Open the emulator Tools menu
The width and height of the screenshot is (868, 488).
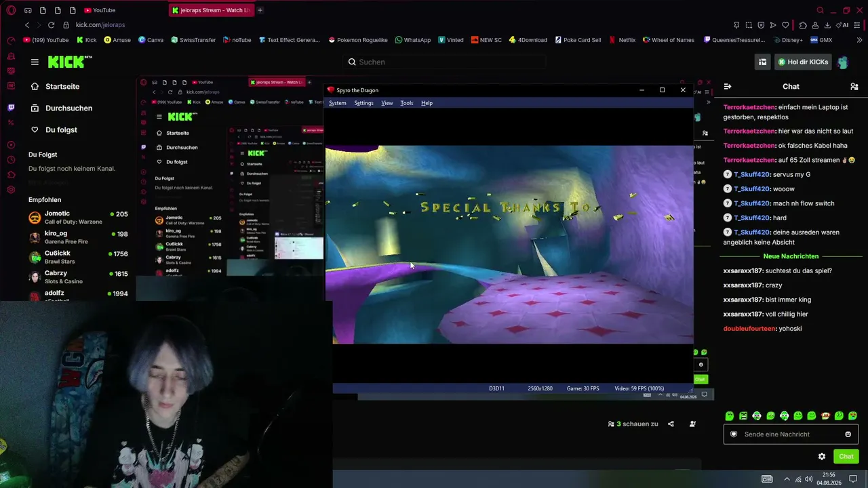pos(406,103)
